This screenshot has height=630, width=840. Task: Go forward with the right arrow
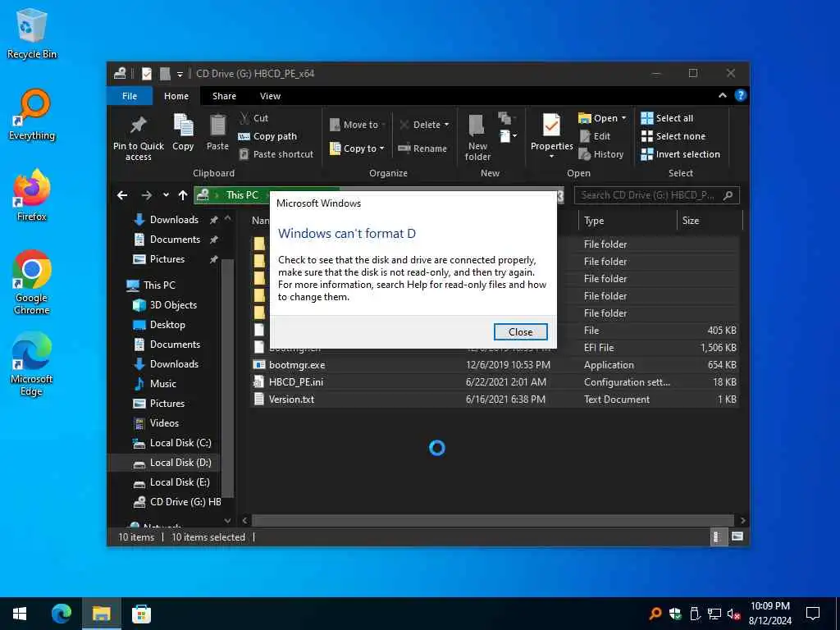pos(146,195)
